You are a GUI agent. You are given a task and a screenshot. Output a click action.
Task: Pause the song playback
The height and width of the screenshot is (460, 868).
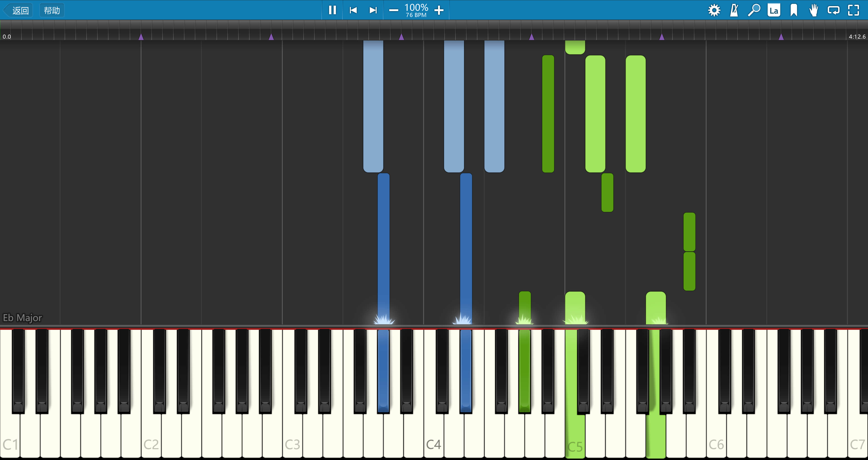pyautogui.click(x=332, y=10)
